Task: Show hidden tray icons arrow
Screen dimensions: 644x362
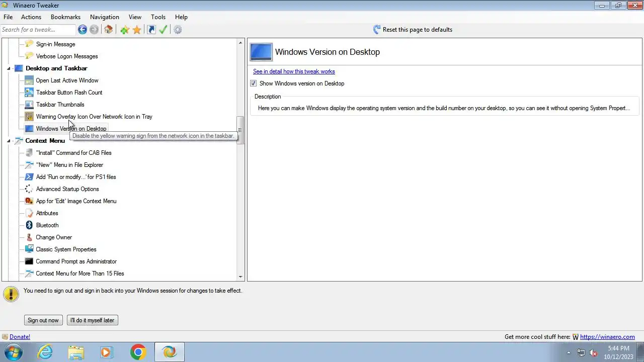Action: (569, 352)
